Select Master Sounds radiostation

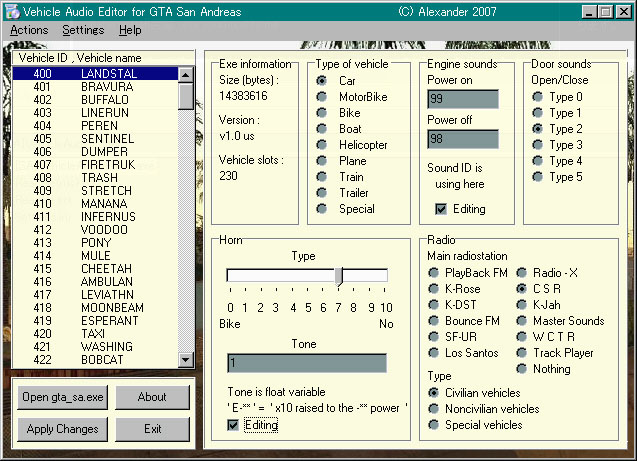(522, 321)
